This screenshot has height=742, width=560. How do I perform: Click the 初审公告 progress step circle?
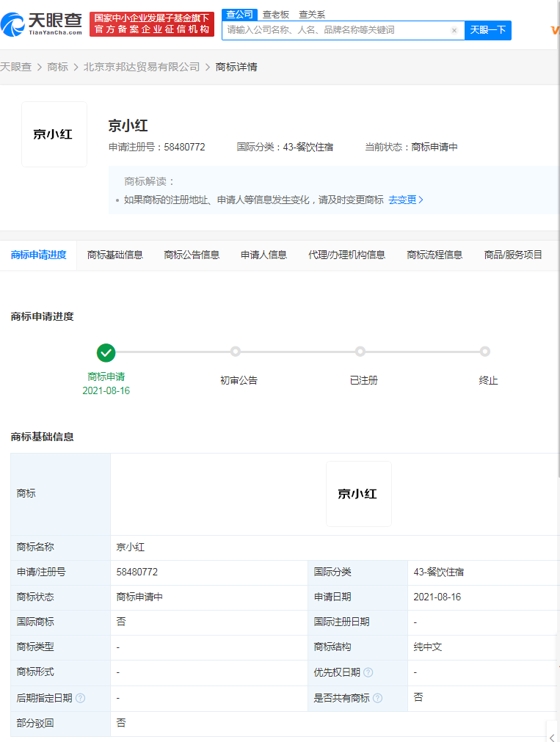[236, 352]
